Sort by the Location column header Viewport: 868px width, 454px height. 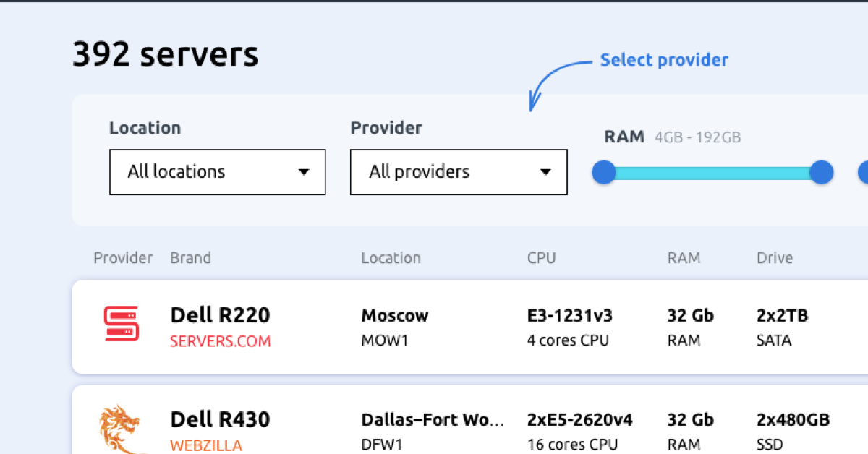pyautogui.click(x=391, y=258)
